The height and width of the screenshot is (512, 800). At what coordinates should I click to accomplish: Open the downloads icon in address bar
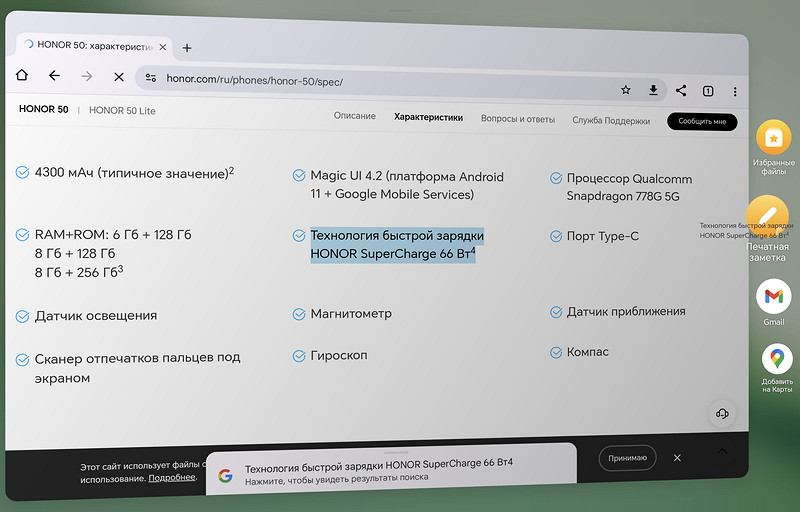point(653,90)
